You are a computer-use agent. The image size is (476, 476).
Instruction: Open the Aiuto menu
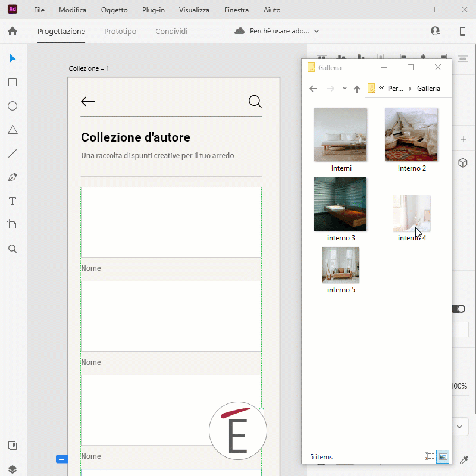pyautogui.click(x=272, y=10)
